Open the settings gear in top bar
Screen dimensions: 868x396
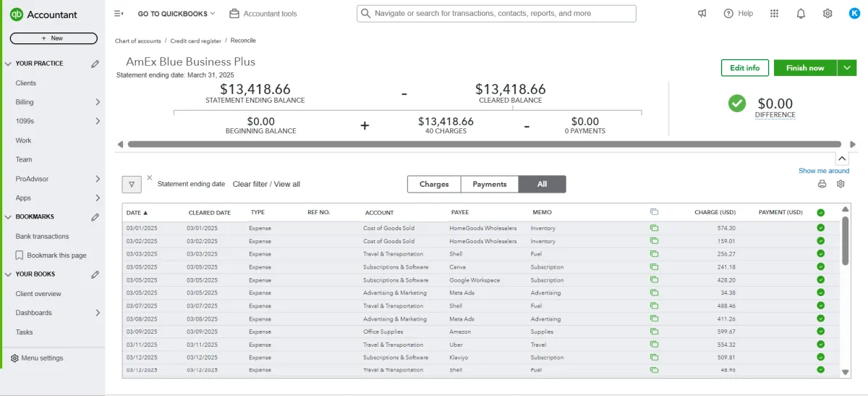(827, 14)
